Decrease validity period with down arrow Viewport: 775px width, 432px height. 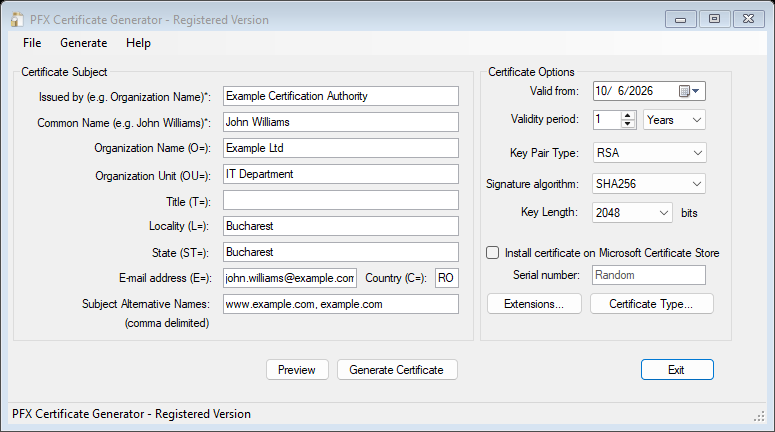click(x=628, y=124)
